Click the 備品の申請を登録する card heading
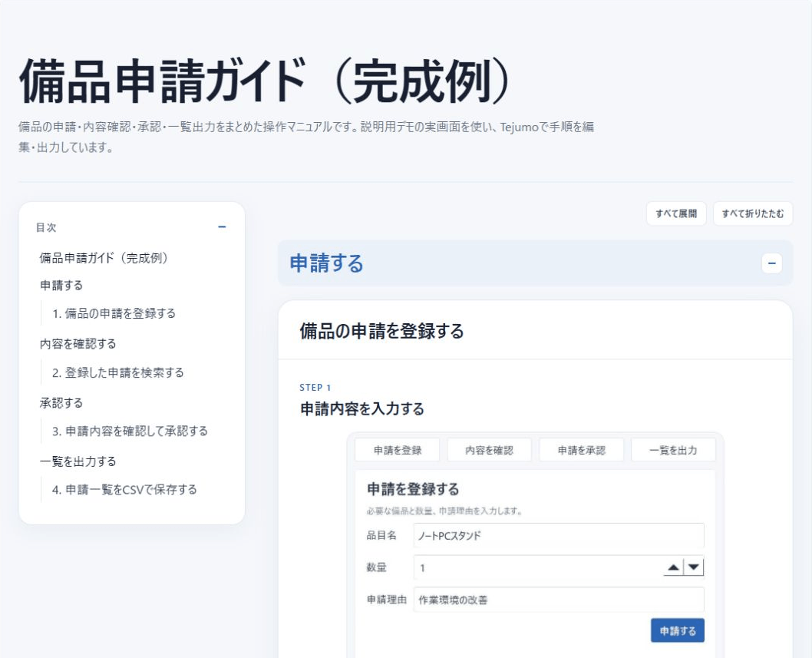The width and height of the screenshot is (812, 658). pyautogui.click(x=381, y=331)
